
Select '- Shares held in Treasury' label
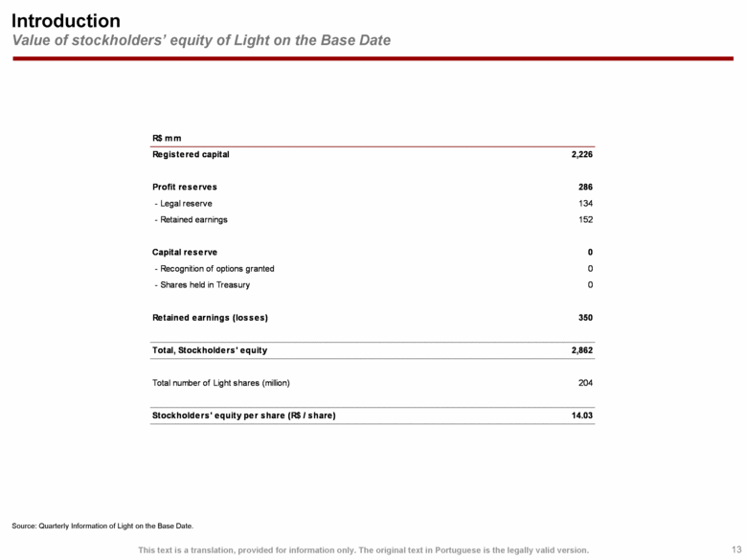pos(202,284)
